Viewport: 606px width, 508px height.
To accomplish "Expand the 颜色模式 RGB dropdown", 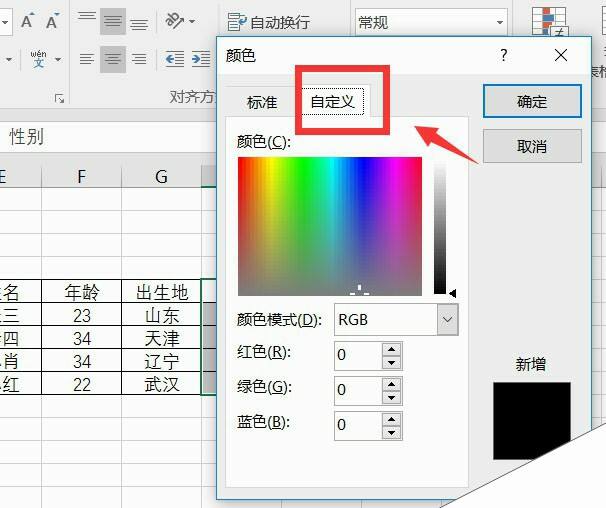I will coord(448,320).
